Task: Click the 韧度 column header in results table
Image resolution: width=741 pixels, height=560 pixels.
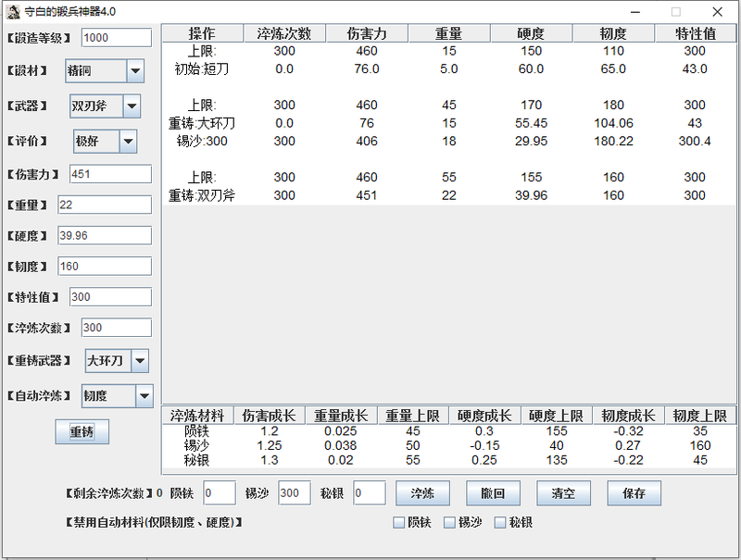Action: pos(612,33)
